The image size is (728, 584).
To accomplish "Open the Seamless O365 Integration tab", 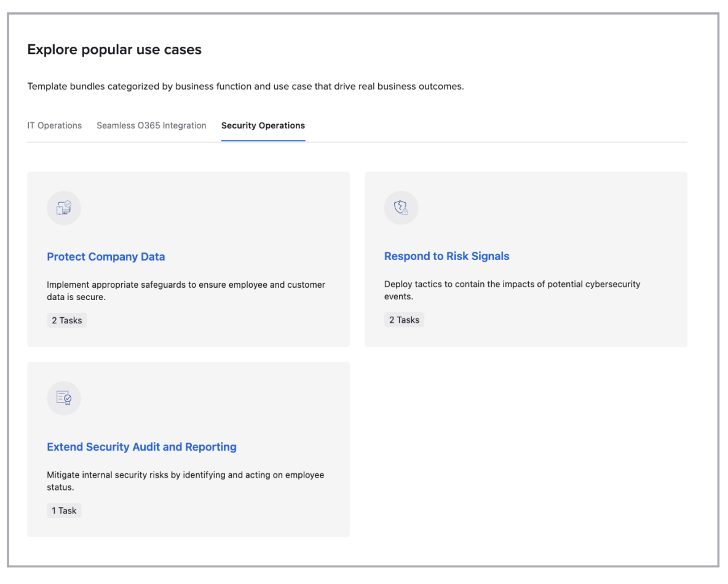I will (x=151, y=125).
